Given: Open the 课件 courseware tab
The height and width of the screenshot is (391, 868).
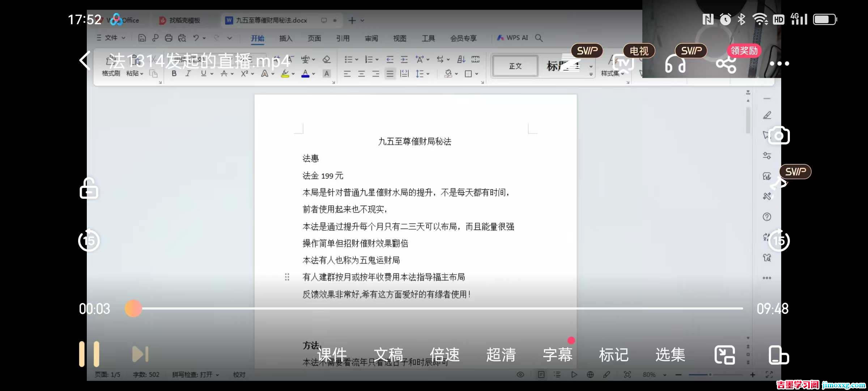Looking at the screenshot, I should coord(332,355).
